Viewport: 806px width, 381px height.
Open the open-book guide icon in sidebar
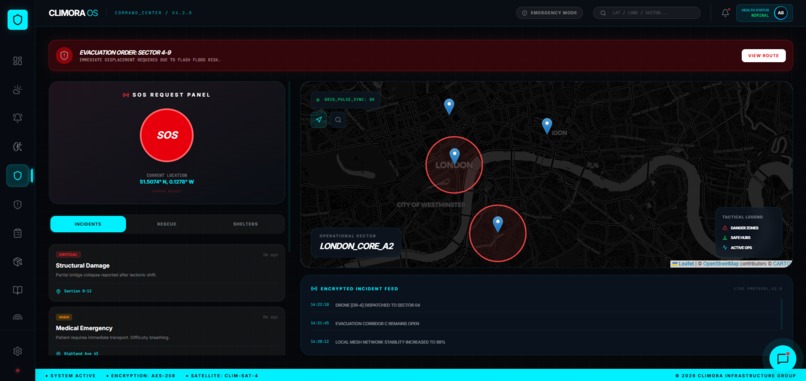tap(17, 290)
